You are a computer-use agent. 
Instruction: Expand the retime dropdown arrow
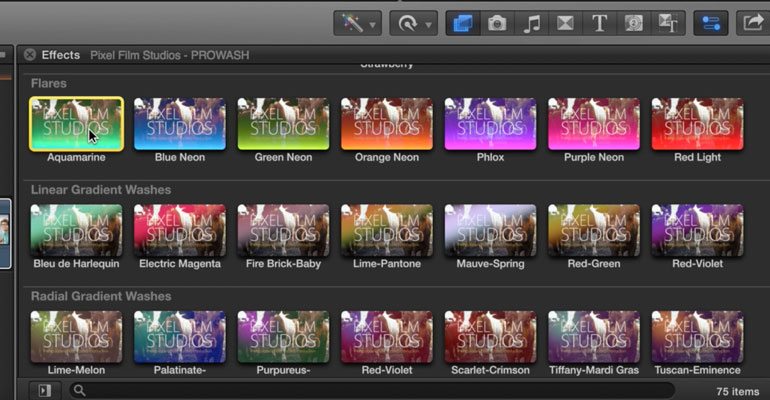(x=429, y=25)
